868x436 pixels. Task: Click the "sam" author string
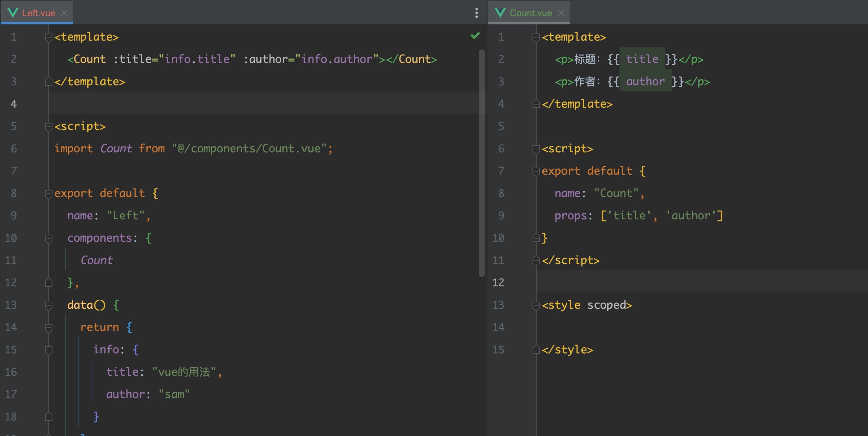[x=174, y=394]
